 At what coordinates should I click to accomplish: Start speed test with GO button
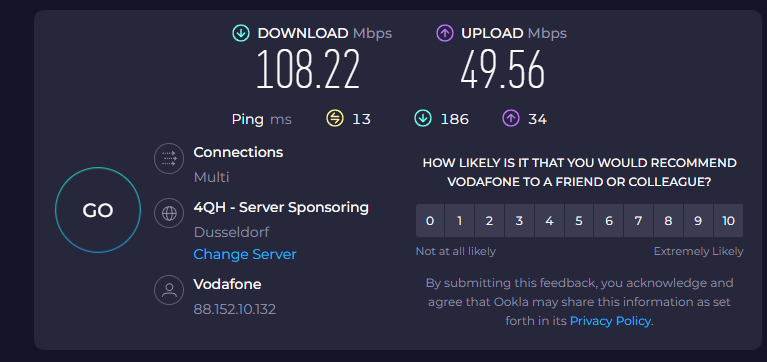pyautogui.click(x=98, y=210)
